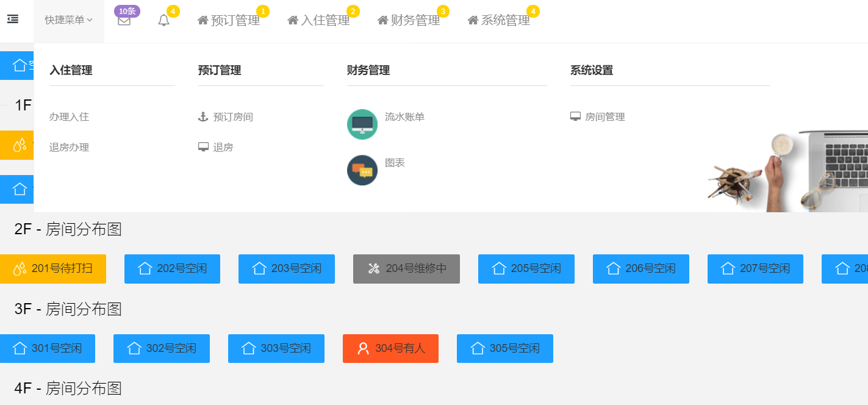Click the anchor icon beside 预订房间
868x405 pixels.
click(x=203, y=116)
